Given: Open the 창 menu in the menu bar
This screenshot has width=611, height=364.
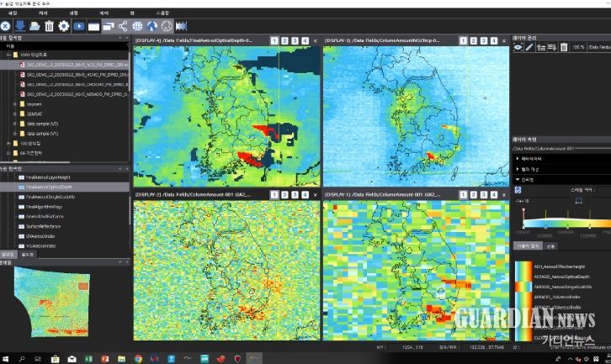Looking at the screenshot, I should click(x=132, y=13).
